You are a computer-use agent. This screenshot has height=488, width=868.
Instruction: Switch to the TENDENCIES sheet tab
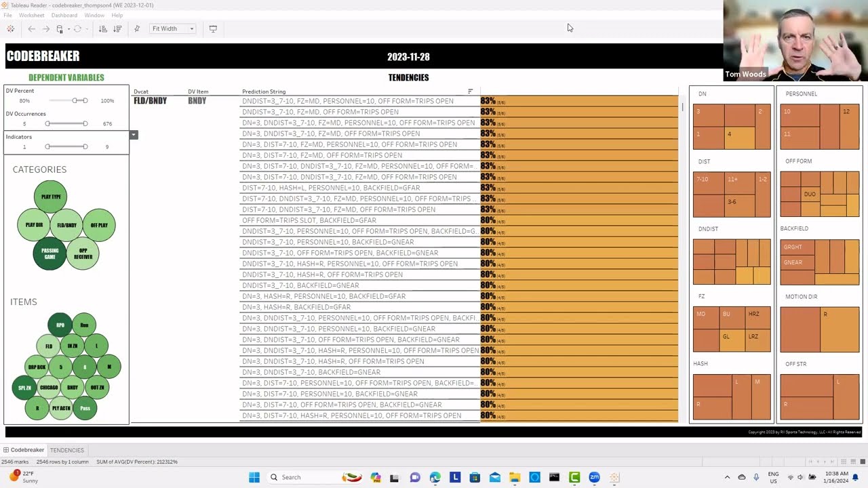pyautogui.click(x=66, y=450)
